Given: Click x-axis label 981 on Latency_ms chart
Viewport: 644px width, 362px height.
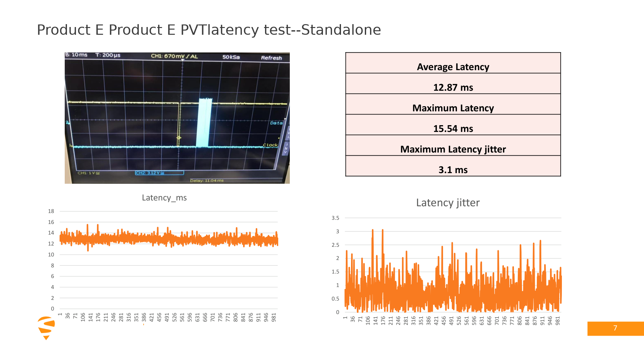Looking at the screenshot, I should [x=274, y=318].
